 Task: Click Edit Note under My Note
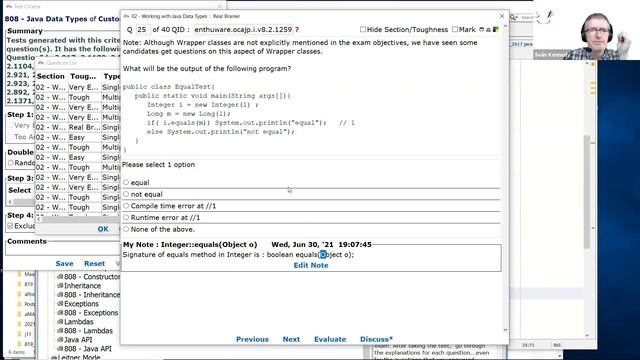(x=311, y=265)
